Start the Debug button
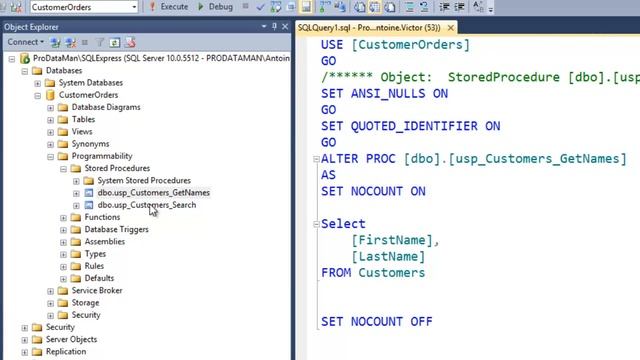The width and height of the screenshot is (640, 360). click(x=215, y=7)
